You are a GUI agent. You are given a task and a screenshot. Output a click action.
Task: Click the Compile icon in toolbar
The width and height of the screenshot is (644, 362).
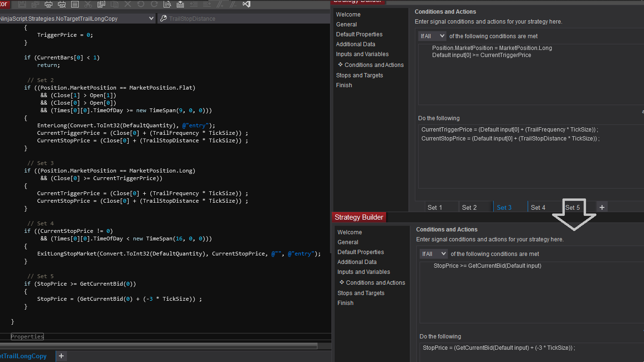pos(181,4)
